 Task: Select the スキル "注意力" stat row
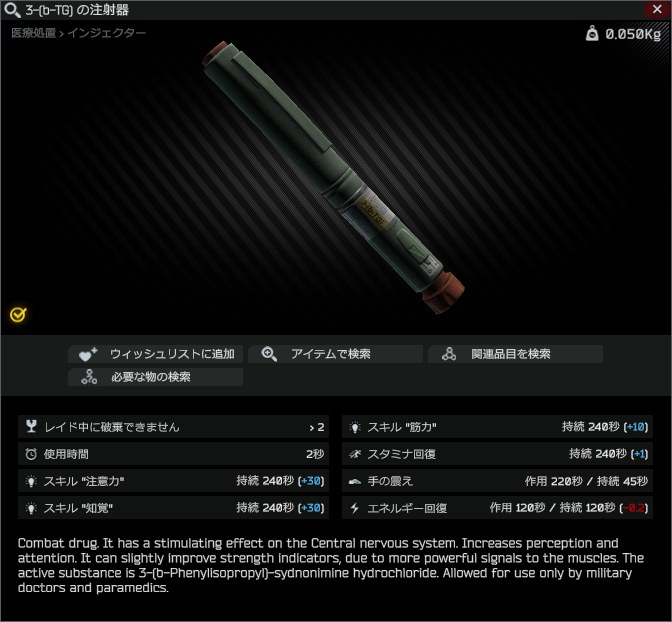pos(174,481)
